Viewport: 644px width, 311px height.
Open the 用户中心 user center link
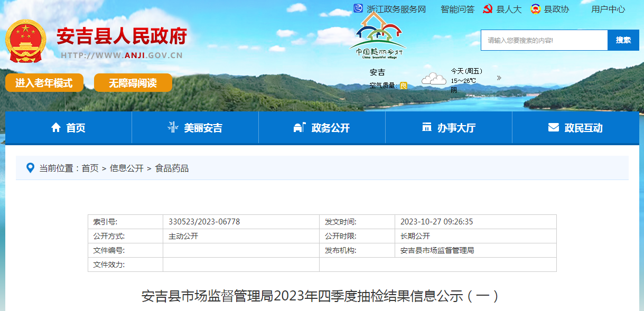pos(608,9)
